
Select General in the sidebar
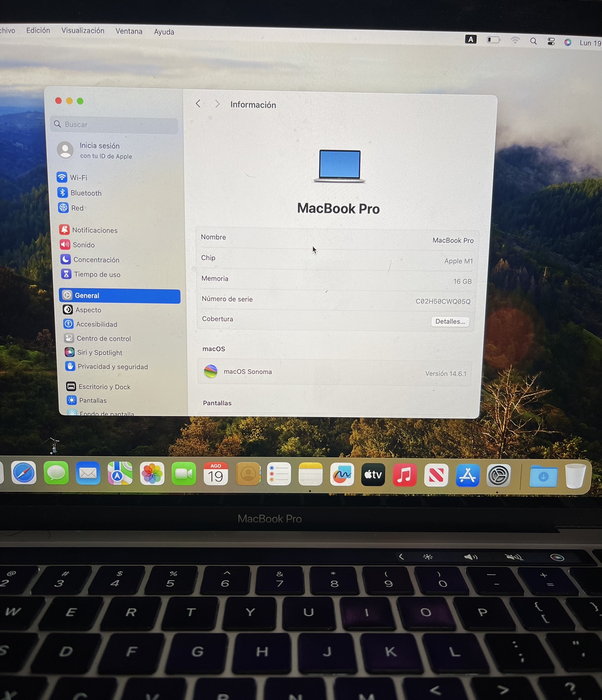[120, 296]
